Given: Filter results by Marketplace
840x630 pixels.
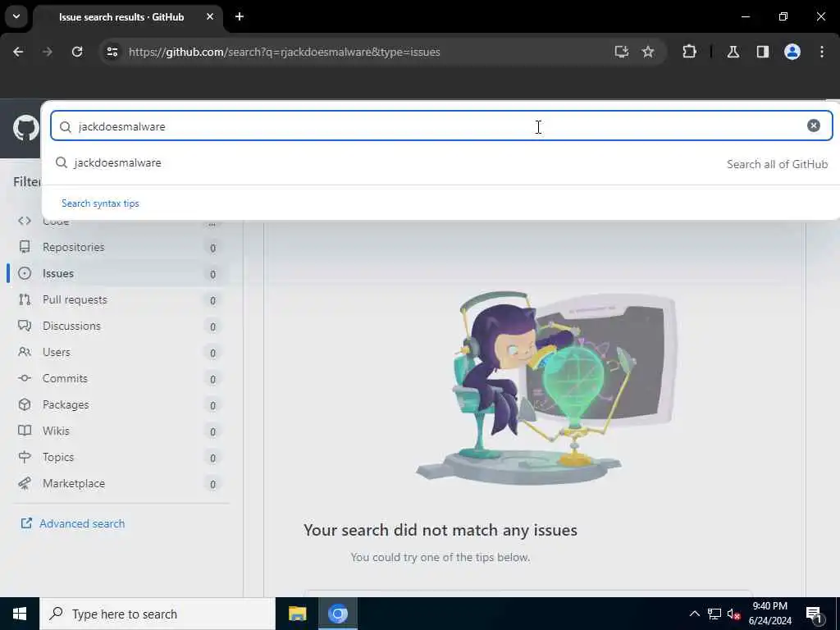Looking at the screenshot, I should pos(119,483).
